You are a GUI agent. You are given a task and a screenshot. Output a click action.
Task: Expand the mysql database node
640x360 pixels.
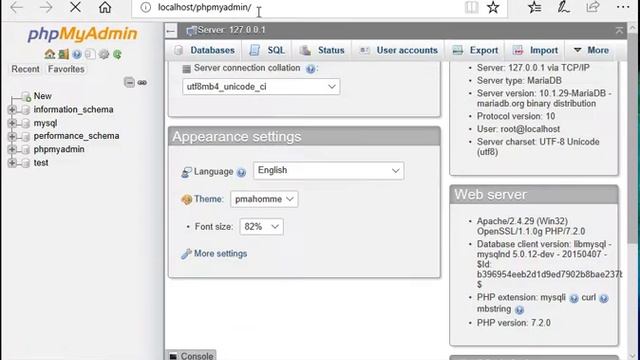[12, 123]
